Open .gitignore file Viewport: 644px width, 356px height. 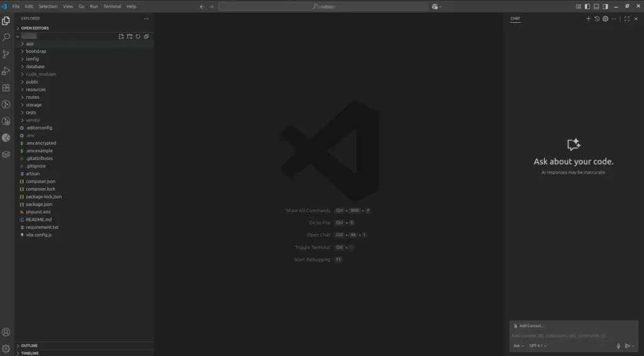[84, 166]
